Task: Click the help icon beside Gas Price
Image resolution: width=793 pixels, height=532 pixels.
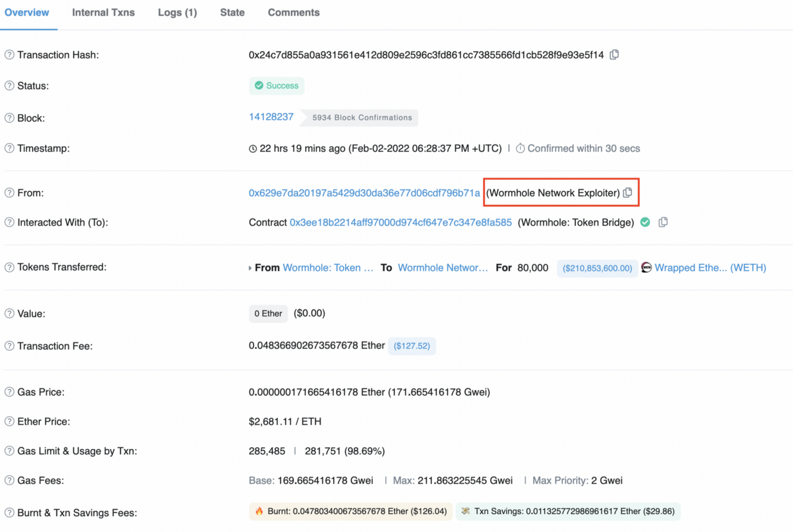Action: click(9, 392)
